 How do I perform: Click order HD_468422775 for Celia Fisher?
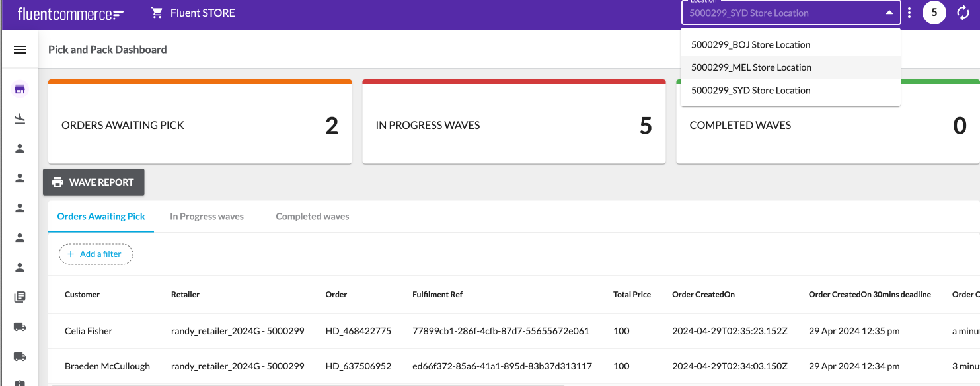click(358, 331)
